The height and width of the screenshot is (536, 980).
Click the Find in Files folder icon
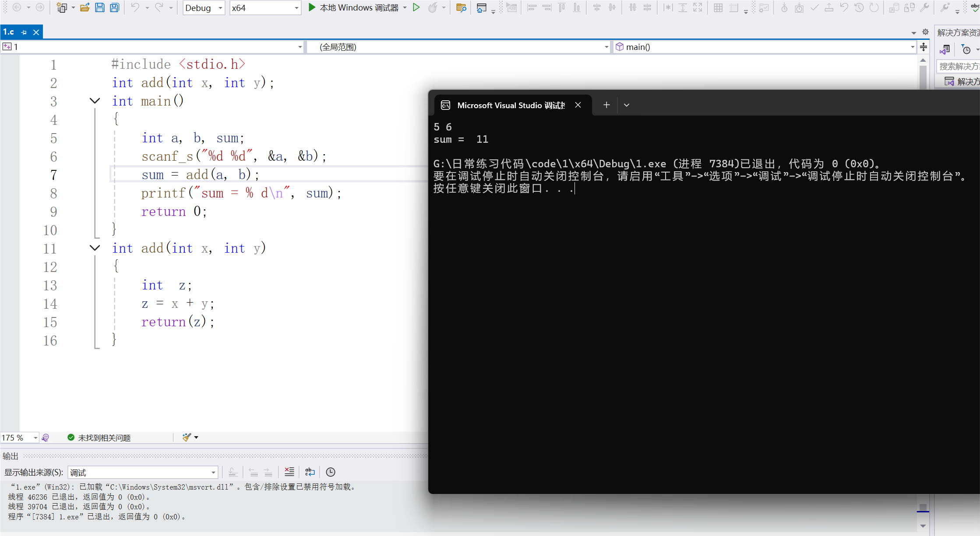point(461,7)
